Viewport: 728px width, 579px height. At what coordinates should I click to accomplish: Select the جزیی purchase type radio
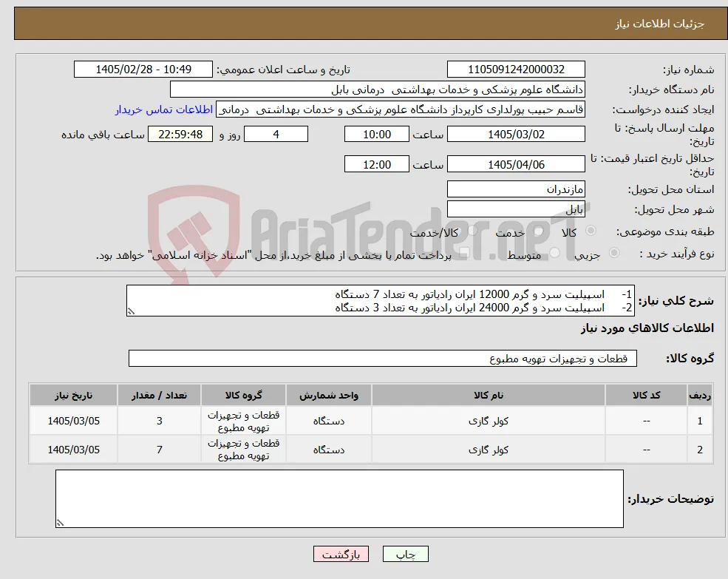[613, 253]
